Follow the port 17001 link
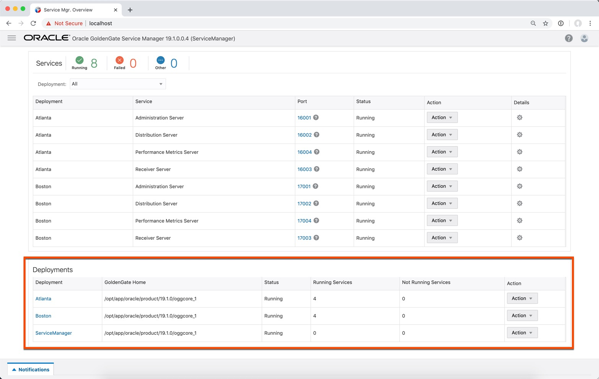This screenshot has height=379, width=599. 304,186
